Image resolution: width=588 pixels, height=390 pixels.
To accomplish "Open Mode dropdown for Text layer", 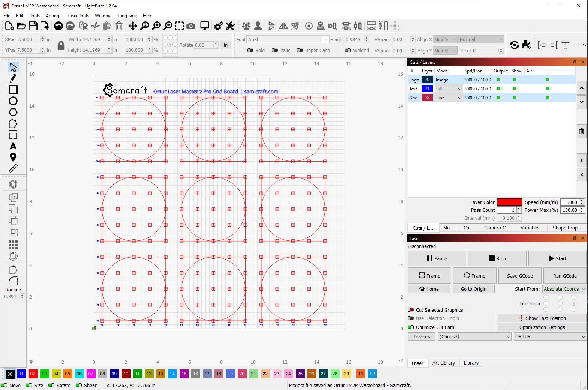I will click(x=448, y=88).
